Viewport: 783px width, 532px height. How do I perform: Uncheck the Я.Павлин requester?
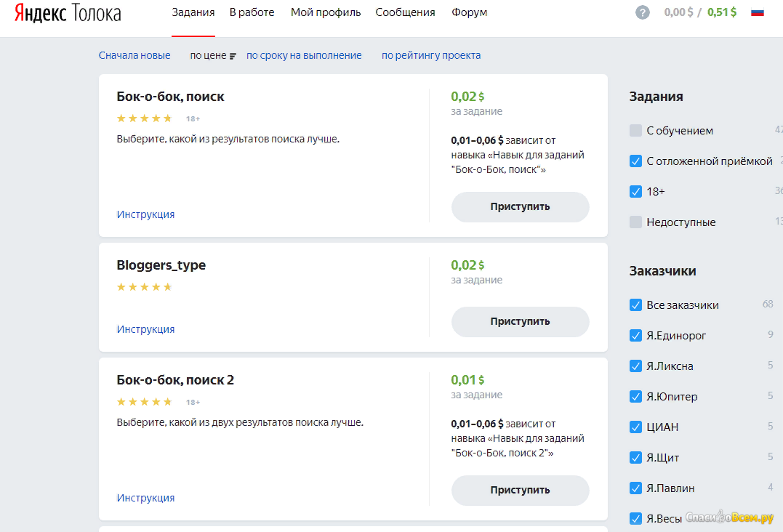pyautogui.click(x=635, y=488)
